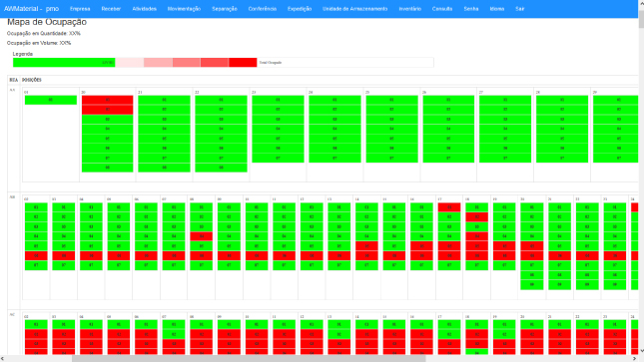This screenshot has height=362, width=644.
Task: Click the lightest pink legend swatch
Action: (130, 63)
